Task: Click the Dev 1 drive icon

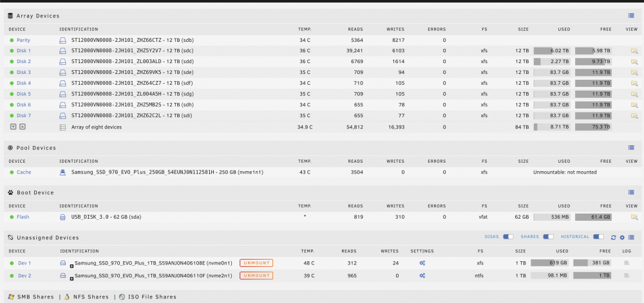Action: click(x=63, y=263)
